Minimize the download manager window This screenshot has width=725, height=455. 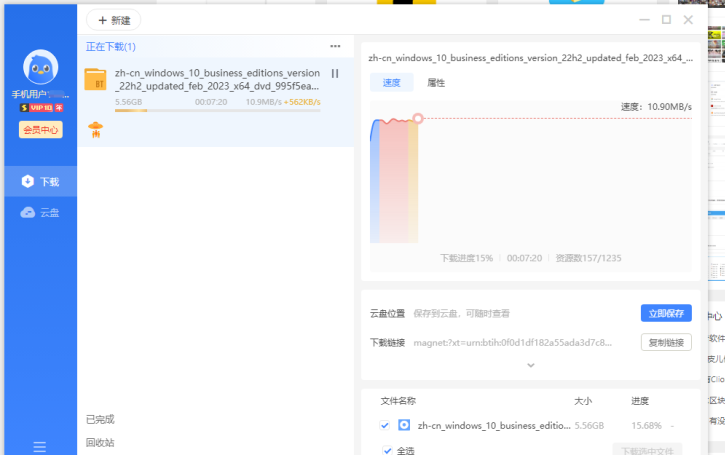645,20
